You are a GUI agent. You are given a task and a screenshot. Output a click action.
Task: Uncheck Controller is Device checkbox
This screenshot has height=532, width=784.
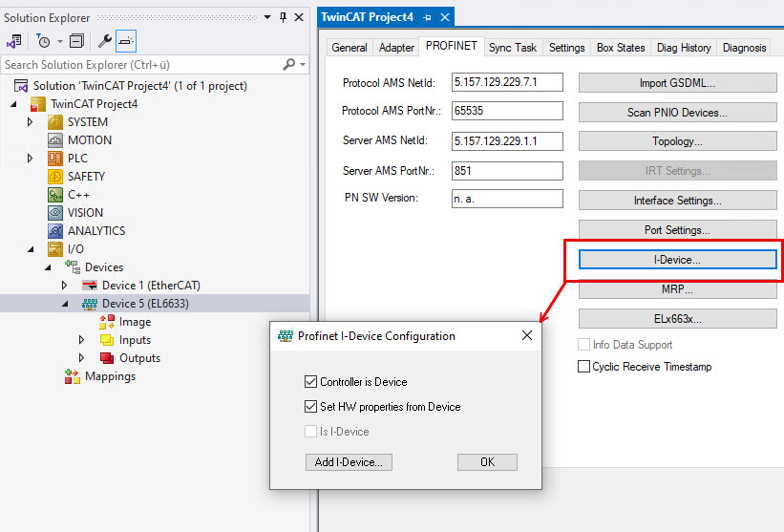point(310,382)
